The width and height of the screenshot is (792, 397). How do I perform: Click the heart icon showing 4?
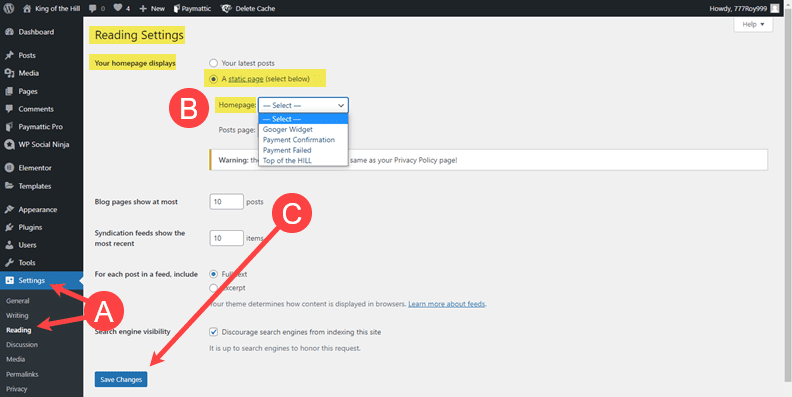pyautogui.click(x=117, y=8)
